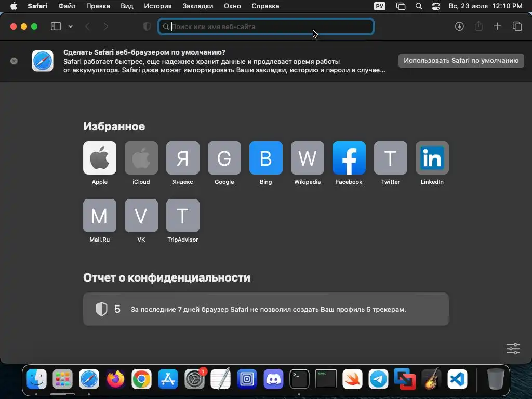Viewport: 532px width, 399px height.
Task: Click the Избранное heading
Action: (x=114, y=127)
